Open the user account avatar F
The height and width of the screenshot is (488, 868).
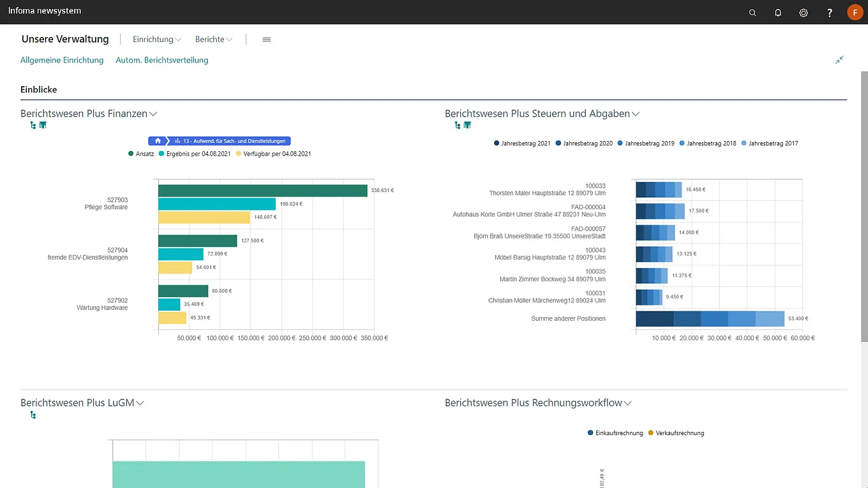pyautogui.click(x=855, y=12)
